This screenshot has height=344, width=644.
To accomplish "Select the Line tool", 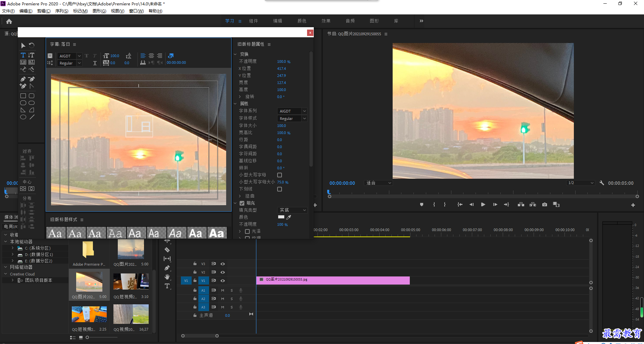I will click(x=32, y=117).
